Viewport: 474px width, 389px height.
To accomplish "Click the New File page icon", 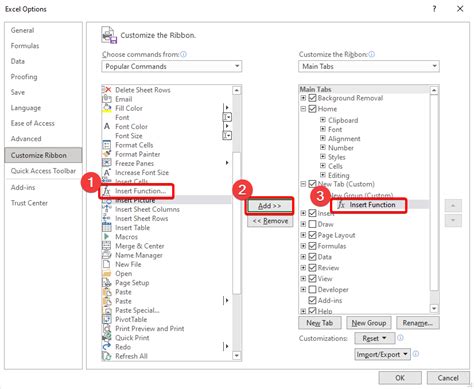I will pos(106,264).
